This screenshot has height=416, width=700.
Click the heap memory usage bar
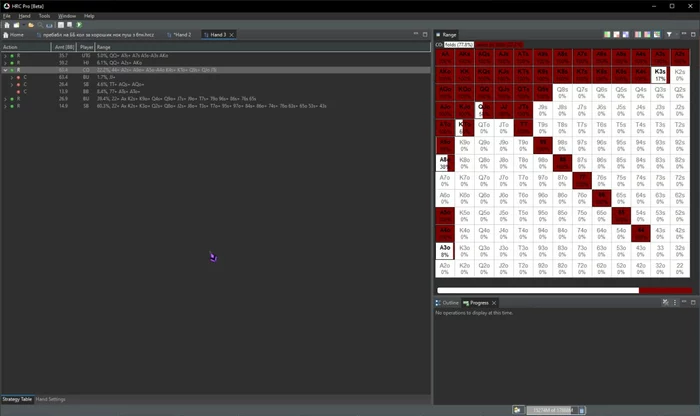[x=553, y=410]
